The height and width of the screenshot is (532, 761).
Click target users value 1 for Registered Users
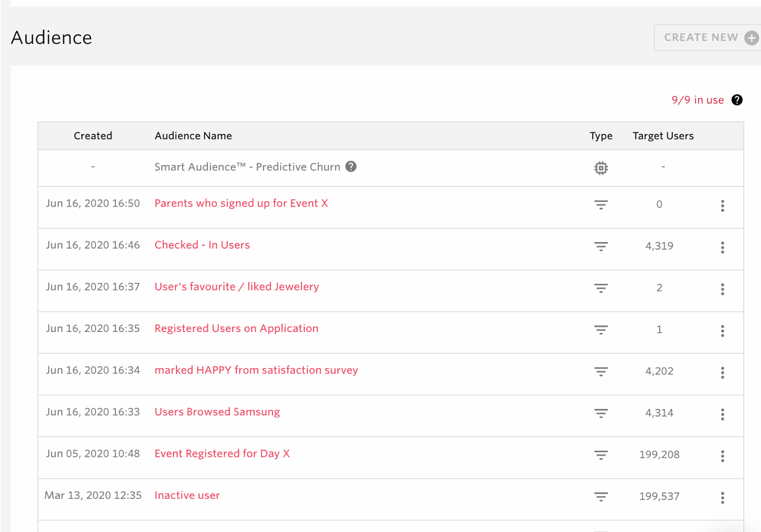(x=659, y=330)
